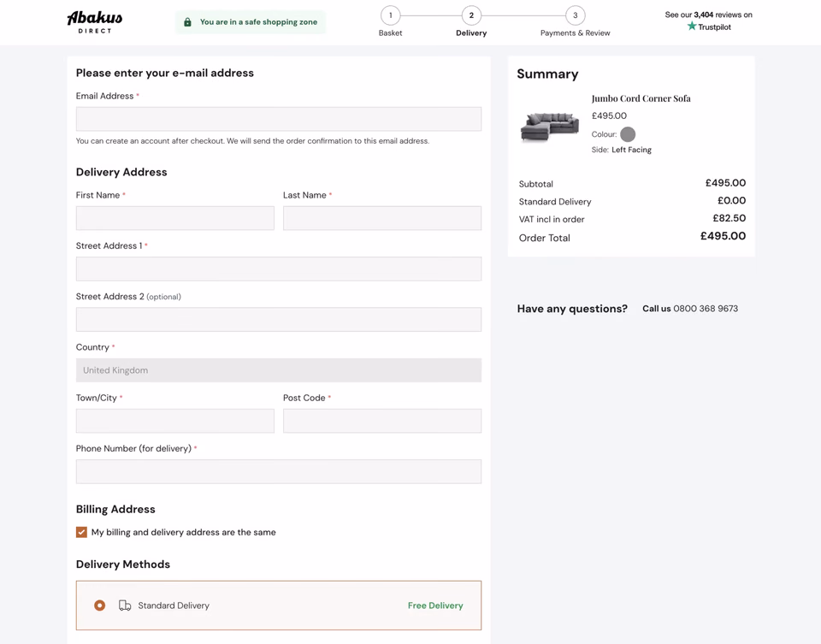Image resolution: width=821 pixels, height=644 pixels.
Task: Click the Abakus Direct logo
Action: pyautogui.click(x=95, y=22)
